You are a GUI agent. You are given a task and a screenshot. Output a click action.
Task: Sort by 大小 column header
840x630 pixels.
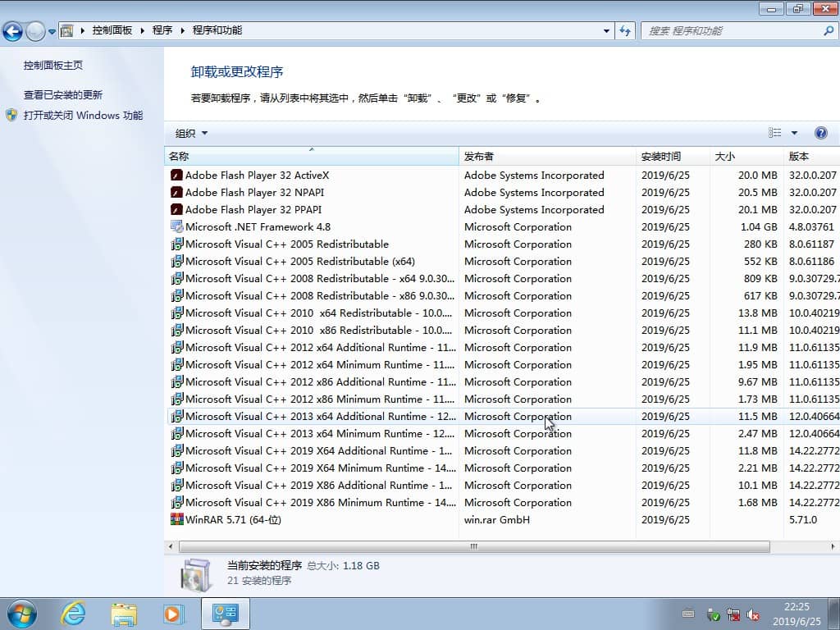tap(746, 157)
